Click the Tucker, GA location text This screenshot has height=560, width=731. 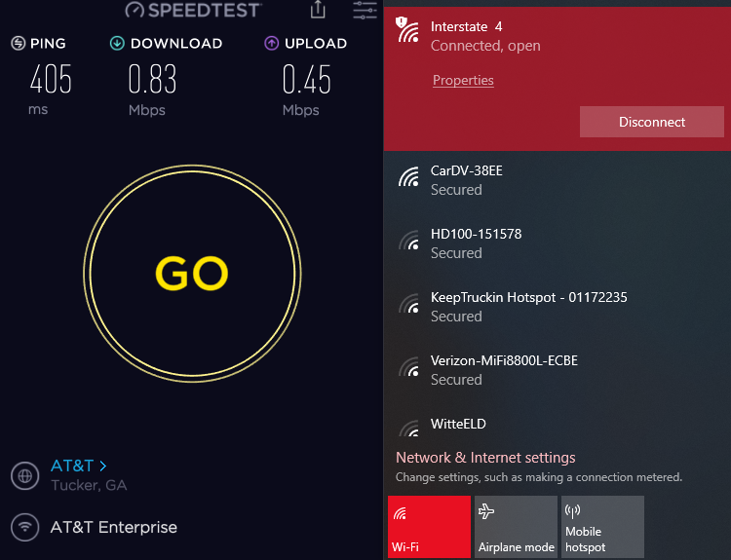89,485
